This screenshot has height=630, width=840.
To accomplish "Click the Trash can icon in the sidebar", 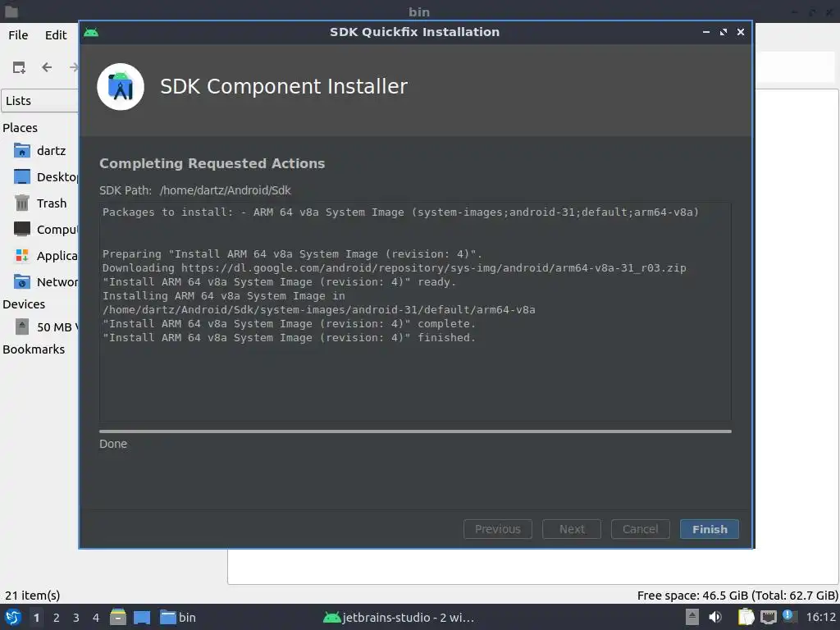I will pos(22,203).
